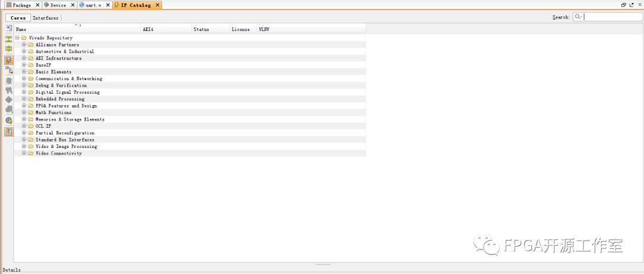Collapse the Vivado Repository root node
The image size is (644, 274).
coord(17,38)
